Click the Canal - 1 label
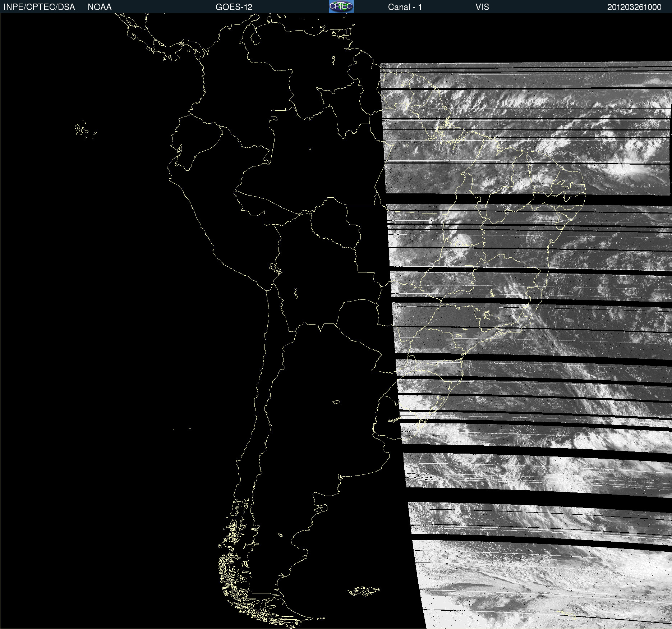The image size is (672, 629). click(405, 7)
